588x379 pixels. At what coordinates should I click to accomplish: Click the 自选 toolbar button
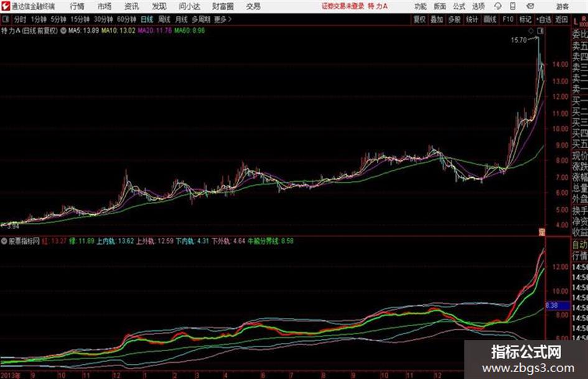tap(544, 19)
